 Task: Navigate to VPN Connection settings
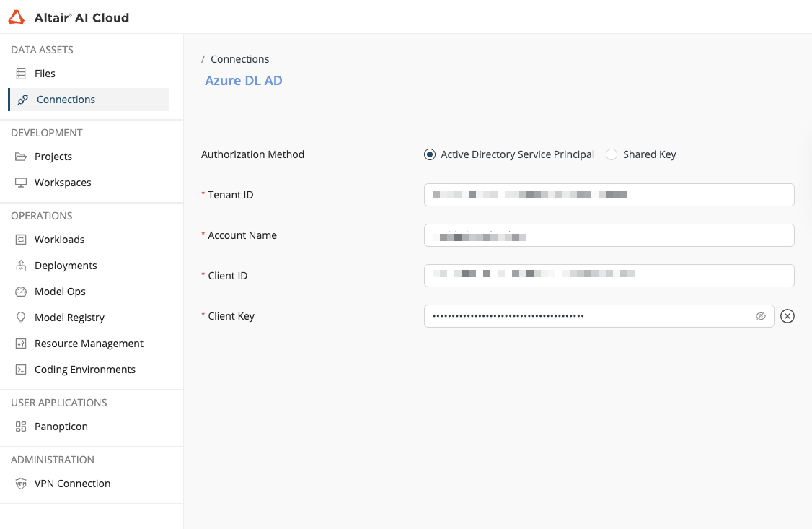pos(72,484)
